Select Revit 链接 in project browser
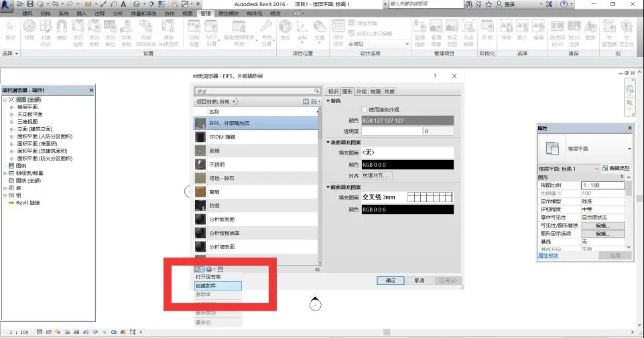The width and height of the screenshot is (644, 338). [28, 203]
